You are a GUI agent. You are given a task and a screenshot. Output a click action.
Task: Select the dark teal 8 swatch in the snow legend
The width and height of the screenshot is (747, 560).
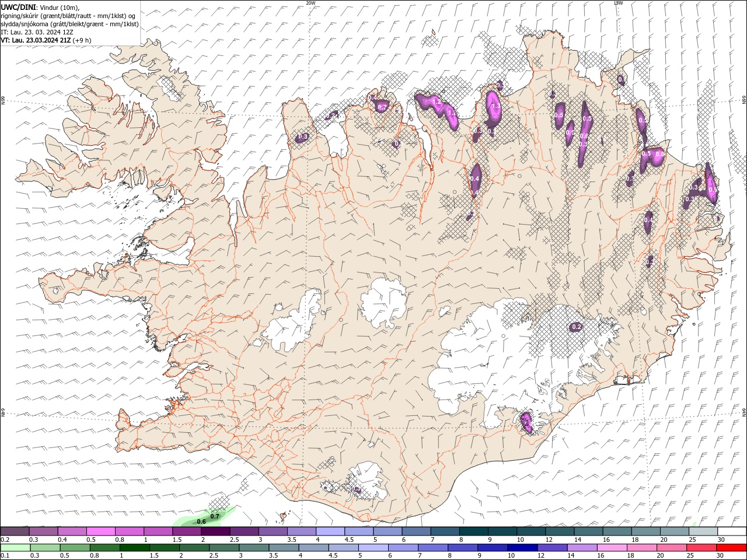coord(474,531)
